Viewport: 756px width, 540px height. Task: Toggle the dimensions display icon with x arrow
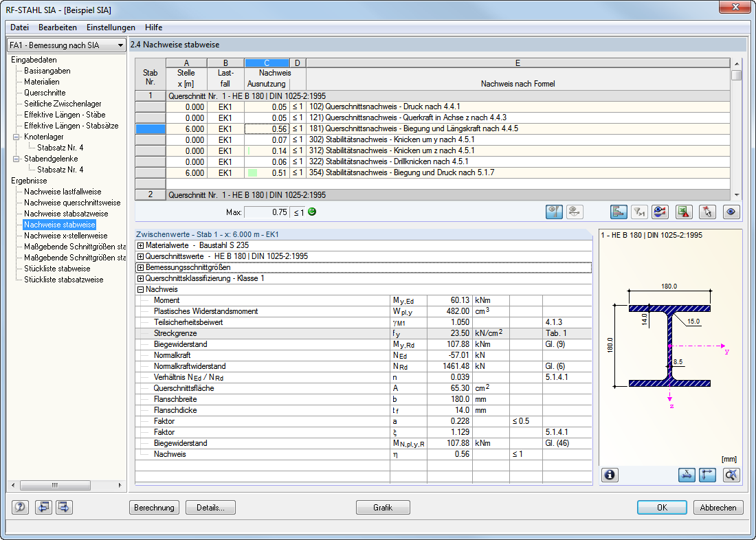(x=687, y=475)
